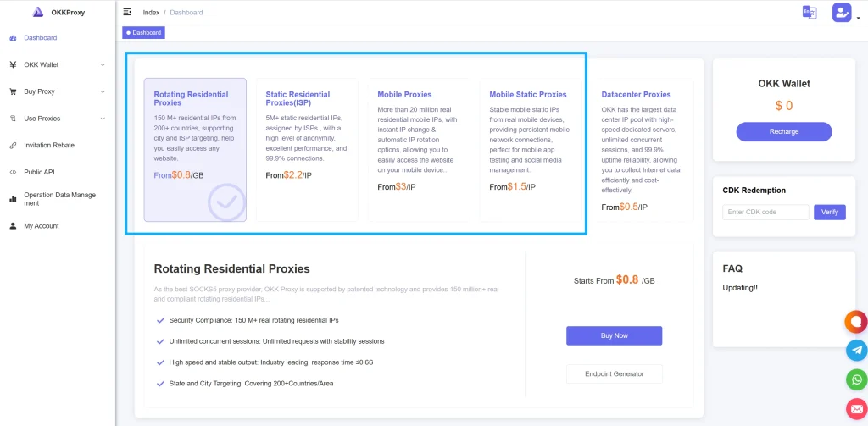Click the Buy Now button
The height and width of the screenshot is (426, 868).
pos(614,335)
